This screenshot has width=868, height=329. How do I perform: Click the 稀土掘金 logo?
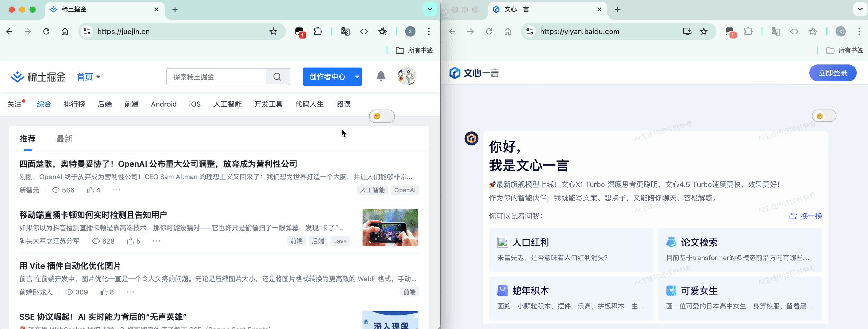pyautogui.click(x=38, y=77)
